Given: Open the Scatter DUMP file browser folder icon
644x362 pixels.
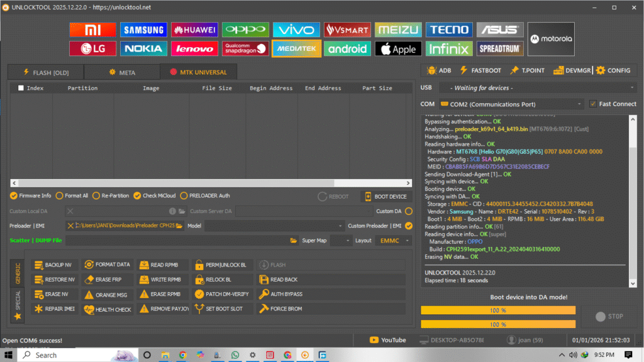Looking at the screenshot, I should click(294, 240).
